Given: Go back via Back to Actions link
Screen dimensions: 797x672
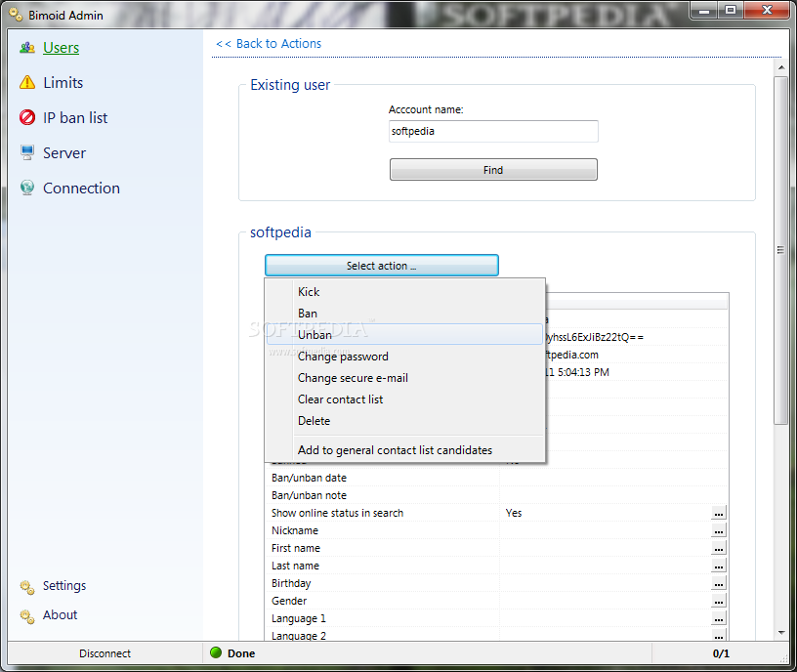Looking at the screenshot, I should (x=269, y=44).
